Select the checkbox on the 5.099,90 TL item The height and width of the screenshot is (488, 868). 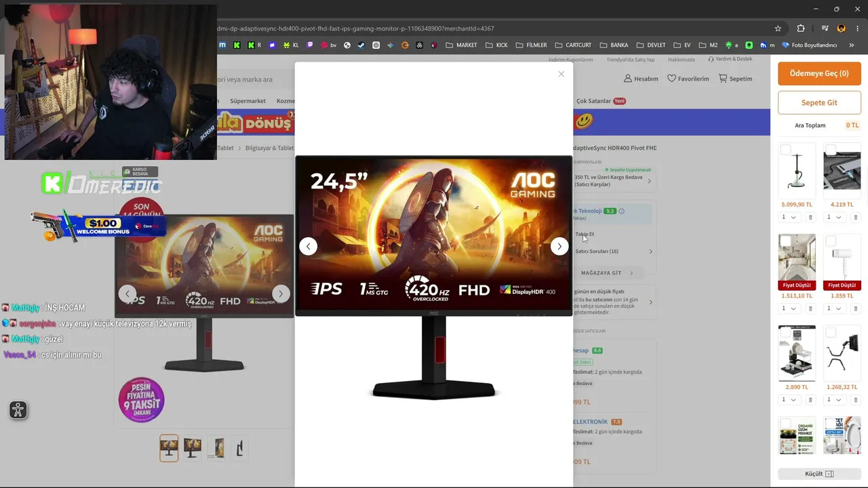785,150
